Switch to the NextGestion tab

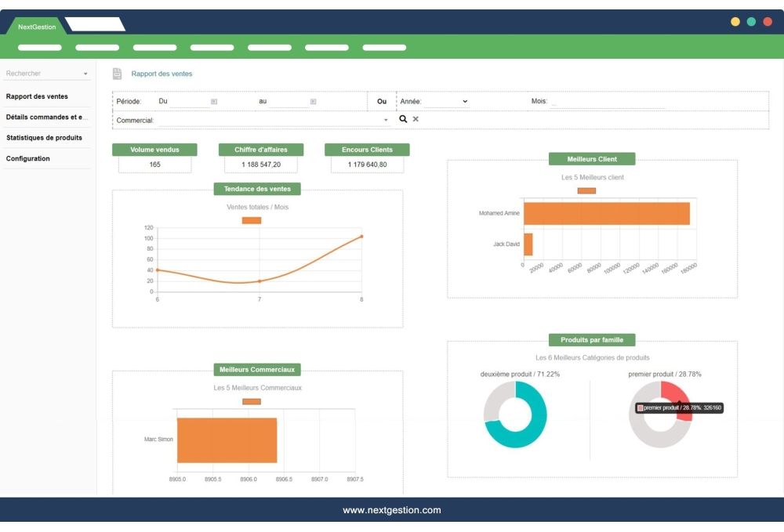point(37,27)
